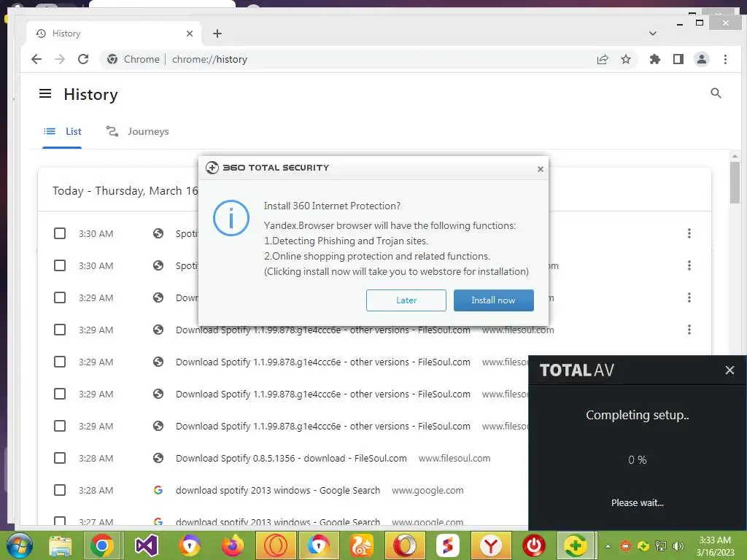Reload the history page
Viewport: 747px width, 560px height.
(83, 59)
